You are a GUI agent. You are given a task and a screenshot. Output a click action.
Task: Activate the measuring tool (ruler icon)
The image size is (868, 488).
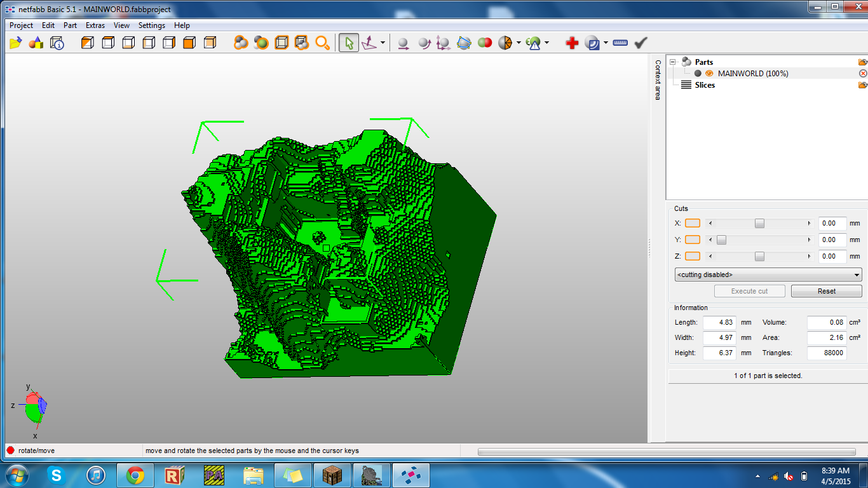[x=620, y=42]
